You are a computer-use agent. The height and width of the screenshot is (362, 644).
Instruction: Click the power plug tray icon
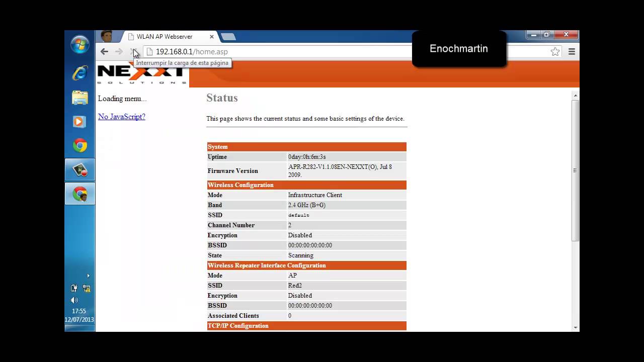[x=74, y=289]
